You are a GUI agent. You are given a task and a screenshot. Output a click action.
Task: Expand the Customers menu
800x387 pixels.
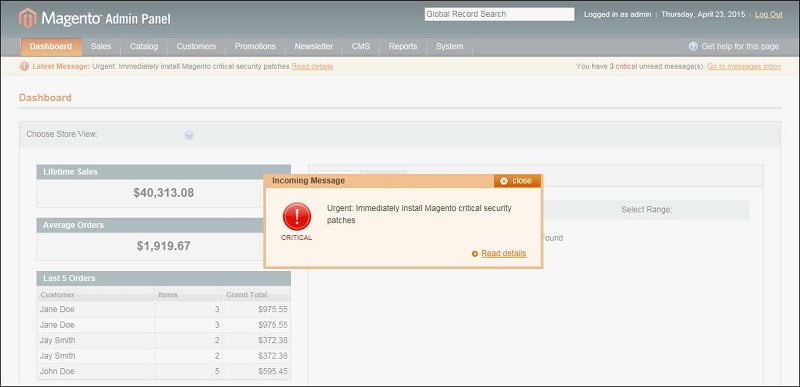(x=196, y=46)
